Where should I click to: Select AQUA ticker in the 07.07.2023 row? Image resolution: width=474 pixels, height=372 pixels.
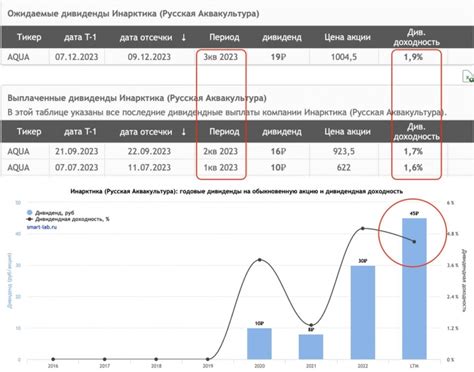(x=18, y=167)
